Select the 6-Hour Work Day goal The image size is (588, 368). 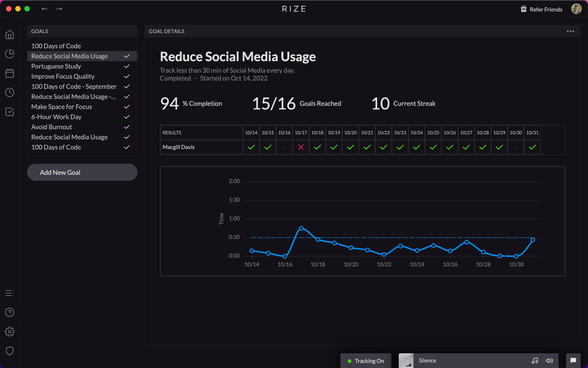(82, 117)
